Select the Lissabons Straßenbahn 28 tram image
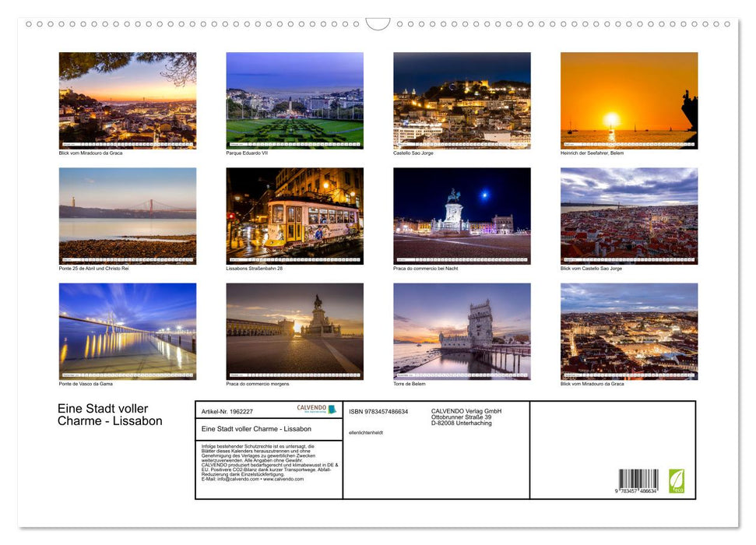 pyautogui.click(x=294, y=214)
